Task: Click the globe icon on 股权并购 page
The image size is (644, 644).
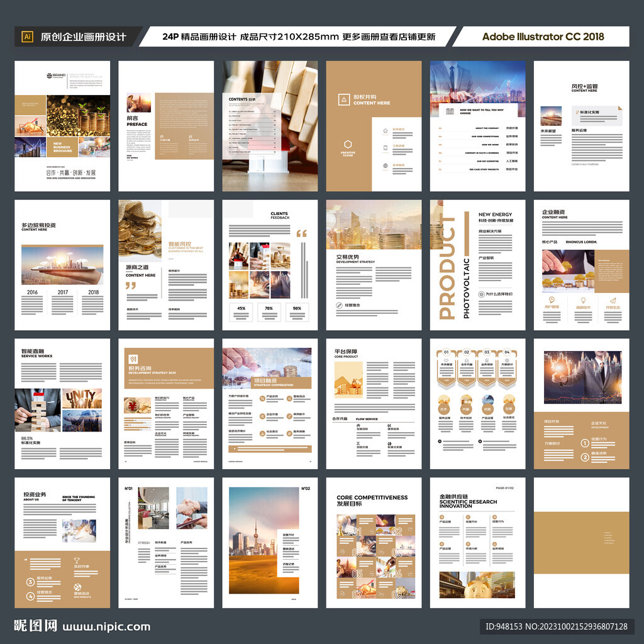Action: pyautogui.click(x=386, y=166)
